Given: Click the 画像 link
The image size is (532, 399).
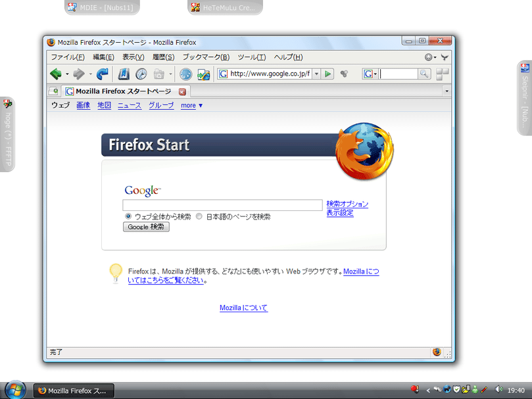Looking at the screenshot, I should 83,105.
